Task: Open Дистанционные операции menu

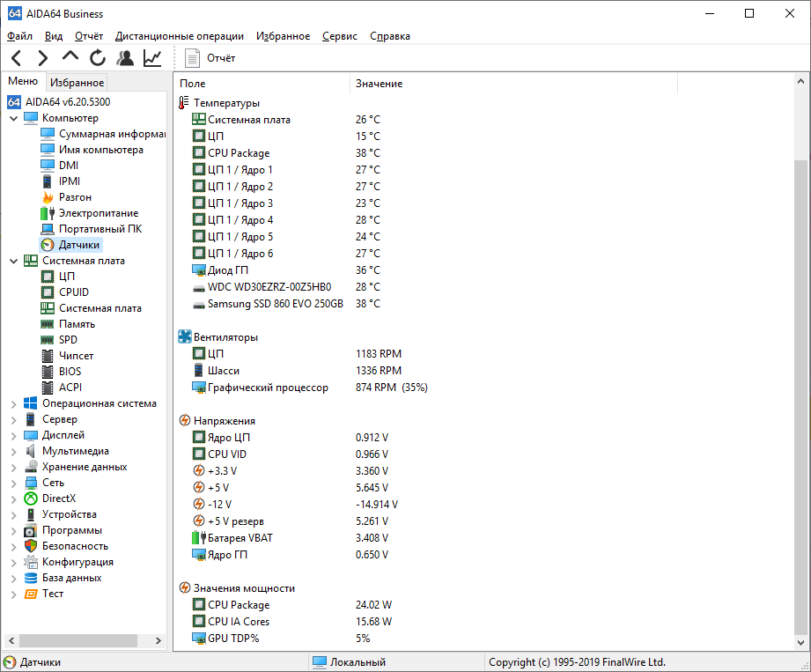Action: click(x=180, y=36)
